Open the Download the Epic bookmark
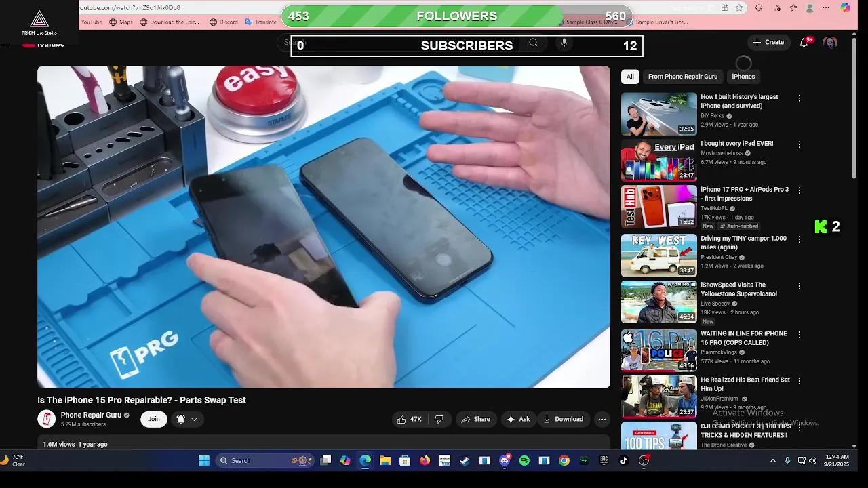 click(x=170, y=22)
